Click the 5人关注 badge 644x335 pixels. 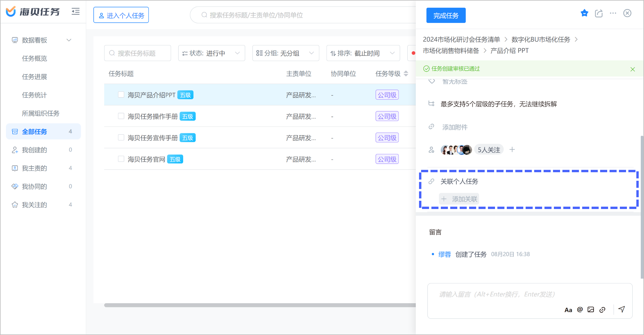click(489, 150)
